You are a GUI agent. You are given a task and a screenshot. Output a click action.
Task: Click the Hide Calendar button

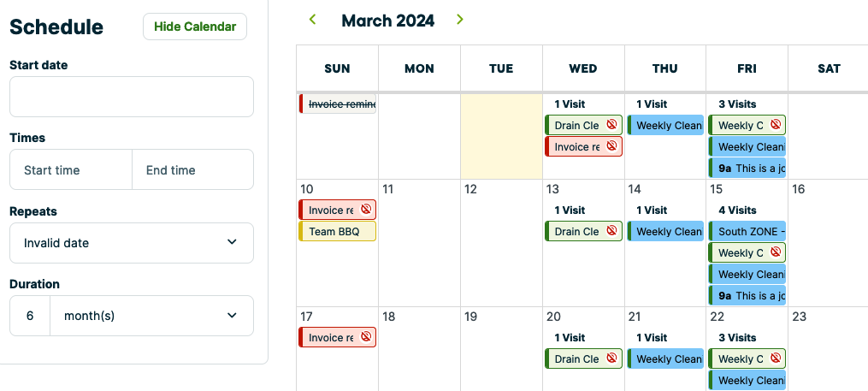[195, 27]
